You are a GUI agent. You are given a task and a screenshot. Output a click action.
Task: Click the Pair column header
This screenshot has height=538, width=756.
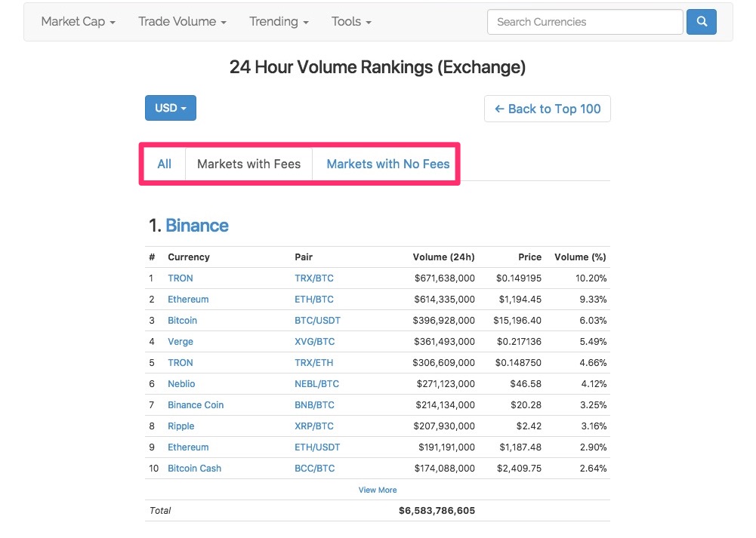[304, 257]
